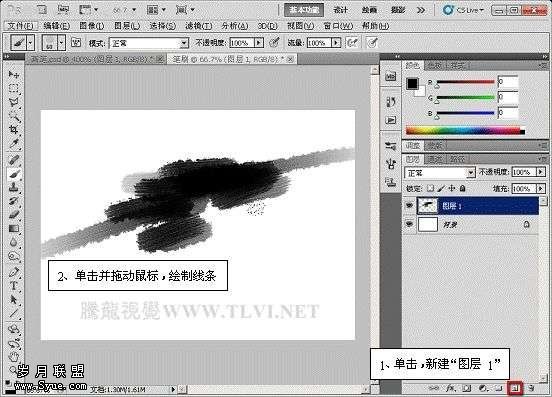Image resolution: width=552 pixels, height=397 pixels.
Task: Click the black foreground color swatch
Action: click(412, 84)
